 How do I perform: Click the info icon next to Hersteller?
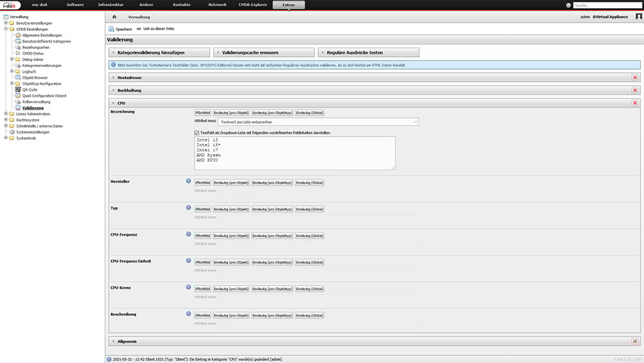point(189,182)
